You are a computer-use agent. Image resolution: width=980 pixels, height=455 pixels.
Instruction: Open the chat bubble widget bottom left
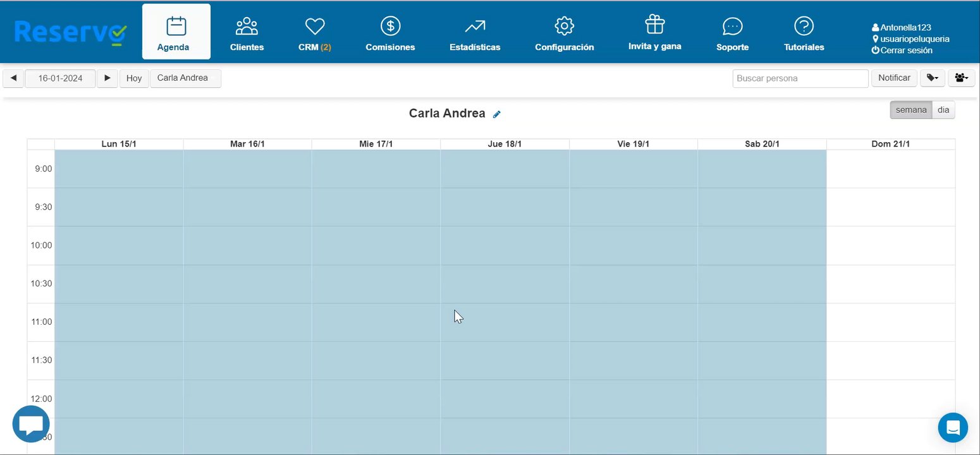[x=31, y=425]
